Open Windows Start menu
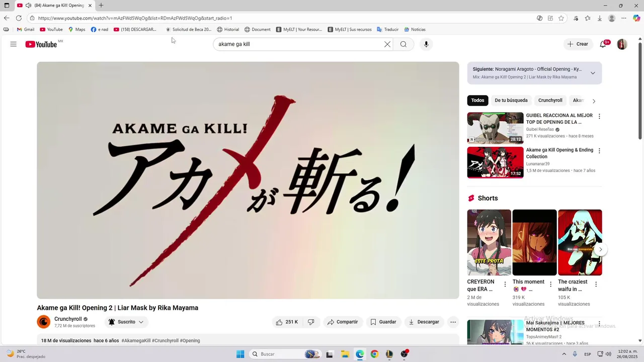 240,354
